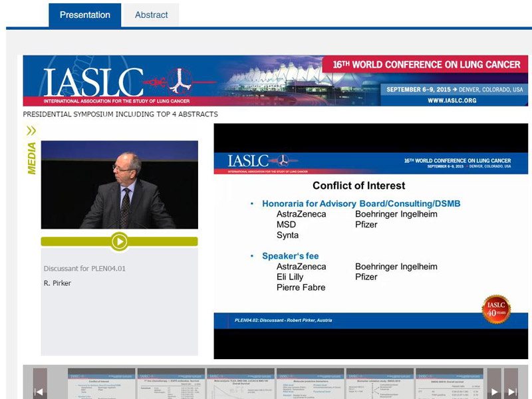Click the Pierre Fabre text on the slide
This screenshot has height=399, width=532.
pos(301,287)
